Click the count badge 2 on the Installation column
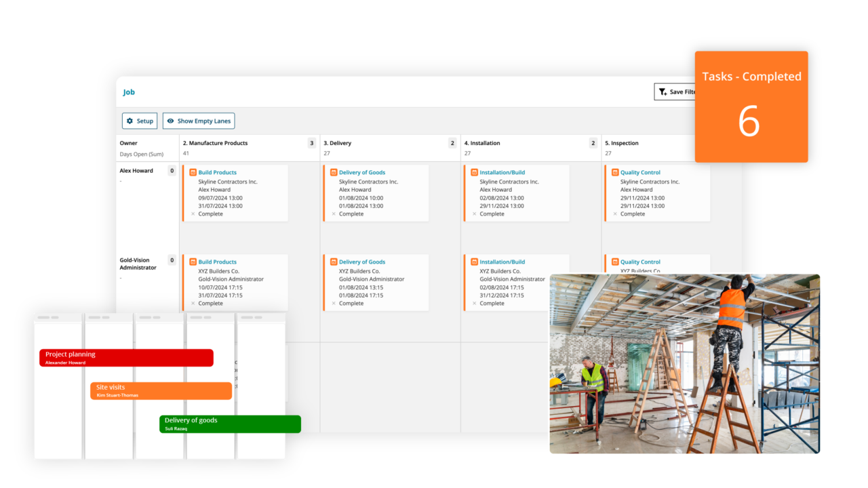 [x=593, y=143]
